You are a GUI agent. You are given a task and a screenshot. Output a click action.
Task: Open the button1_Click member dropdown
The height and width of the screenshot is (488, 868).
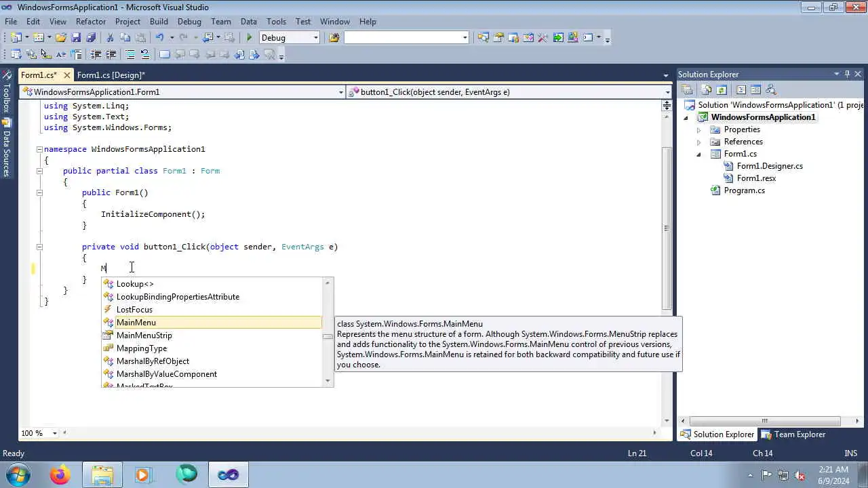pyautogui.click(x=668, y=92)
